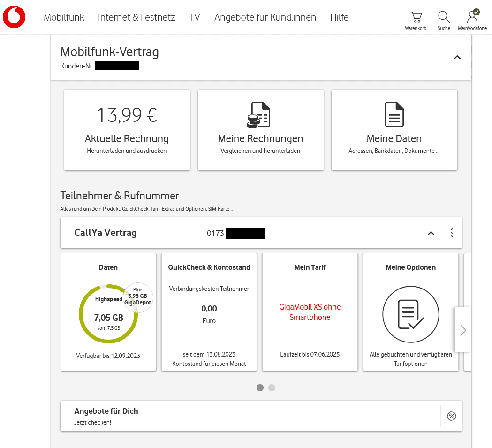Screen dimensions: 492x448
Task: Click 'Adressen, Bankdaten, Dokumente ...' text
Action: click(394, 151)
